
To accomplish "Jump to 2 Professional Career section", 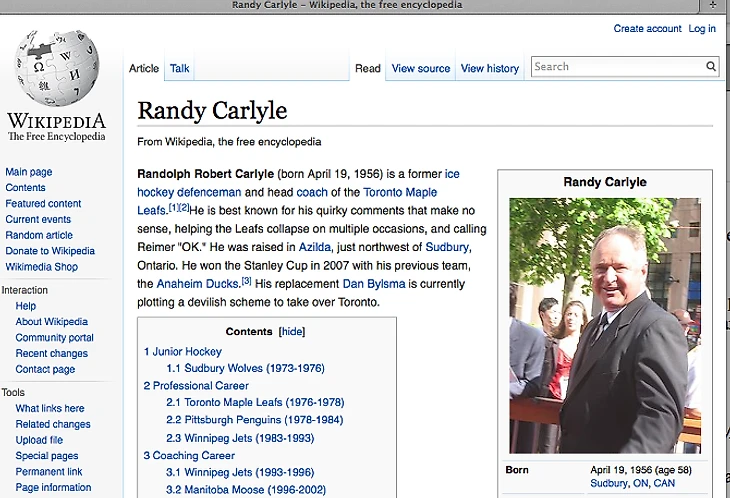I will pyautogui.click(x=196, y=385).
